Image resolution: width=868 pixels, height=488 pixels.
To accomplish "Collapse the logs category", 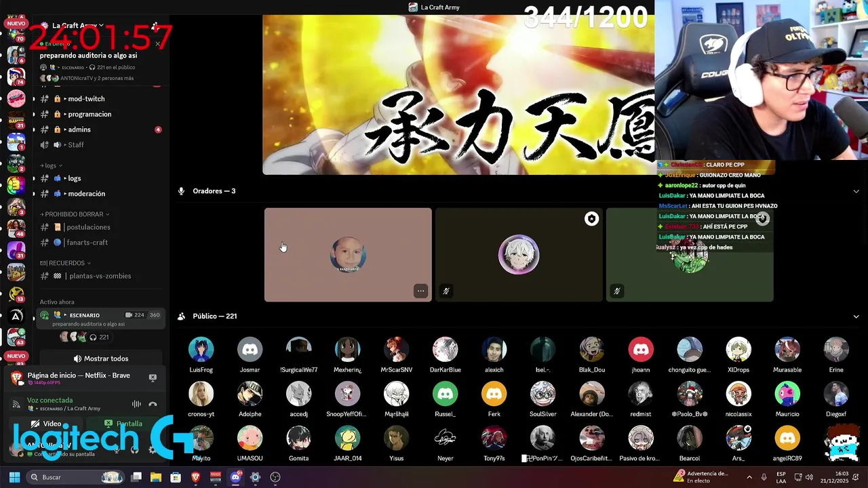I will coord(52,165).
